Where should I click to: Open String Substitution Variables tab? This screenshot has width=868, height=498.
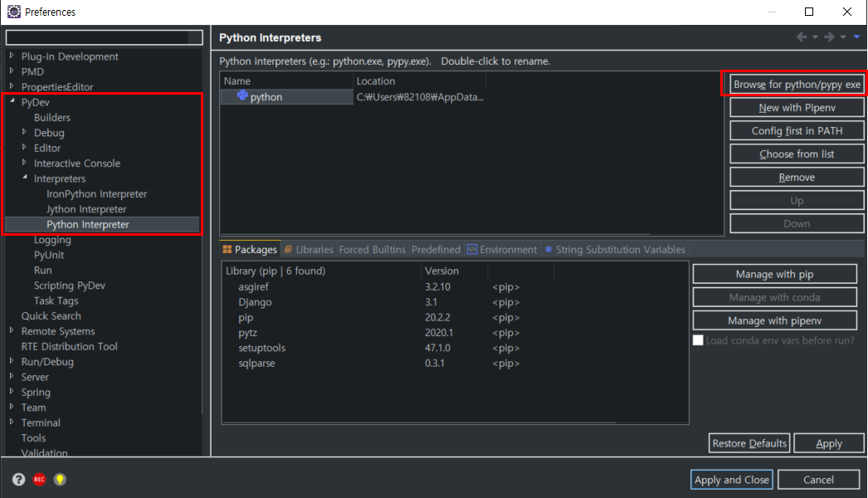click(x=615, y=249)
